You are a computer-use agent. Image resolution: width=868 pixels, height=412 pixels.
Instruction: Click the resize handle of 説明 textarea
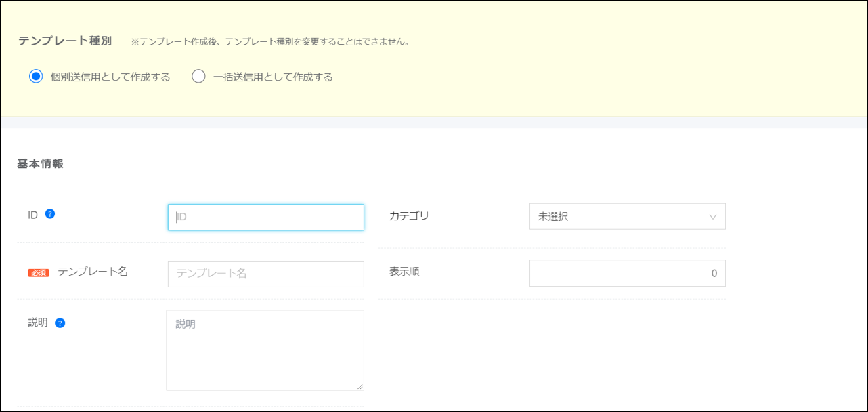pos(360,386)
